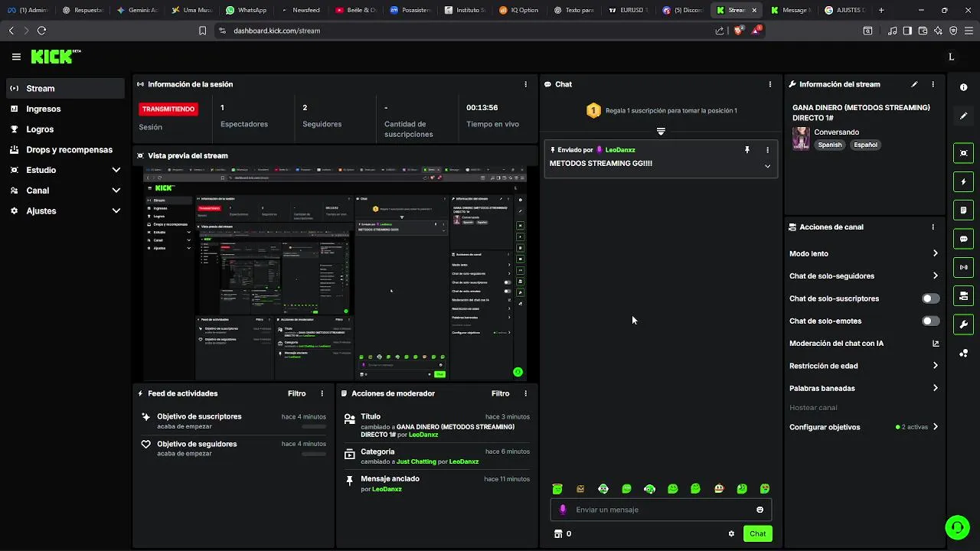Open the info icon in the right sidebar
The height and width of the screenshot is (551, 980).
(x=963, y=87)
